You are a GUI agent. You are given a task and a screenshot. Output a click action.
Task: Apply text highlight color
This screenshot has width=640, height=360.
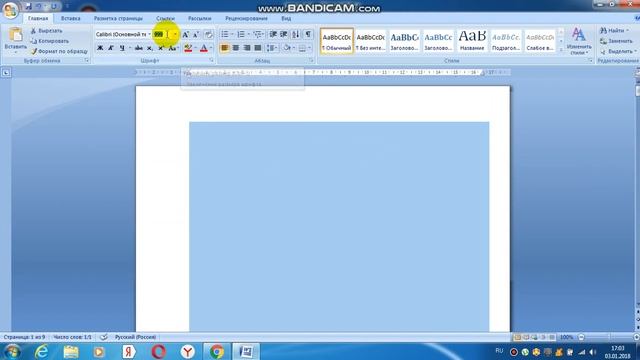(188, 48)
